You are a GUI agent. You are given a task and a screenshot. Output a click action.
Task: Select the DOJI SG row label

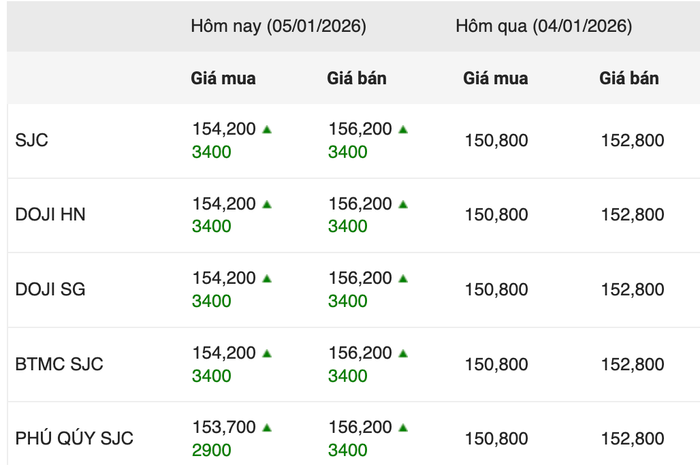pyautogui.click(x=50, y=290)
